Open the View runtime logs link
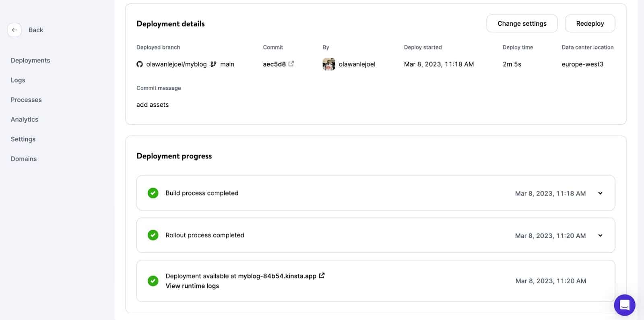Image resolution: width=644 pixels, height=320 pixels. (x=192, y=286)
